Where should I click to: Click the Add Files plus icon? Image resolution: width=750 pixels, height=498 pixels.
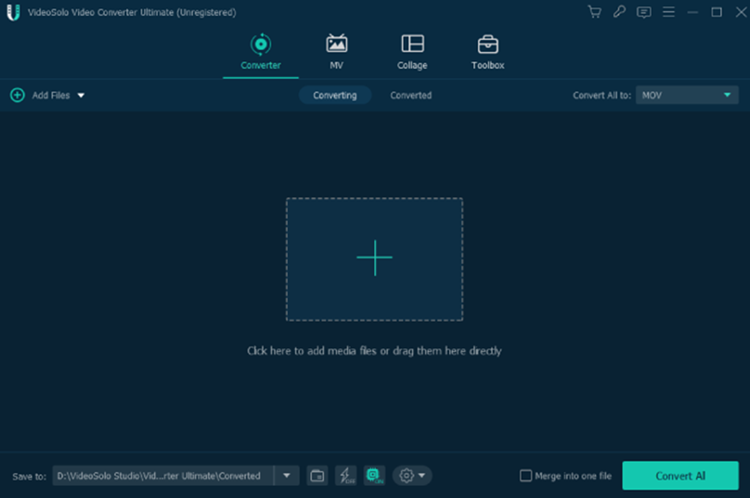(x=18, y=95)
